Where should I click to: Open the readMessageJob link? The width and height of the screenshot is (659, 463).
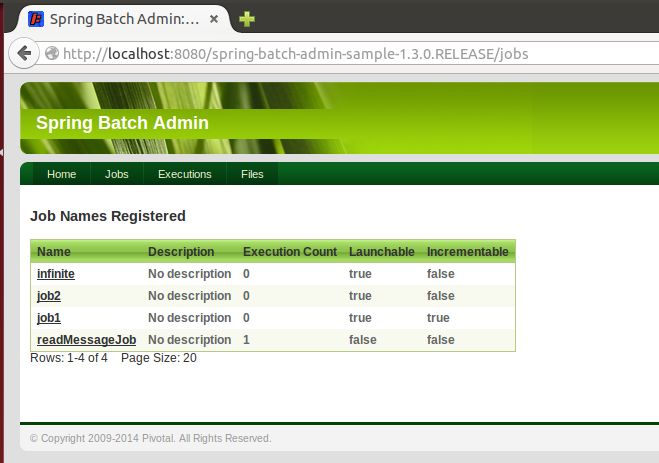(87, 339)
